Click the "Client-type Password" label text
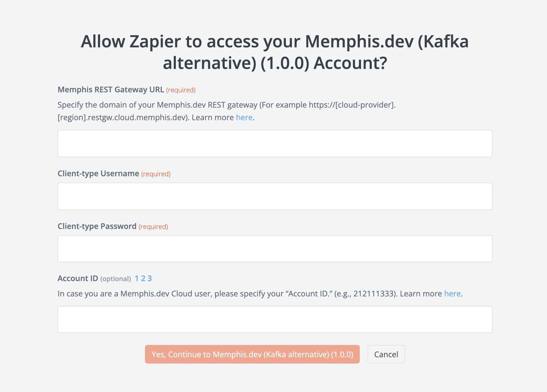 pyautogui.click(x=97, y=226)
